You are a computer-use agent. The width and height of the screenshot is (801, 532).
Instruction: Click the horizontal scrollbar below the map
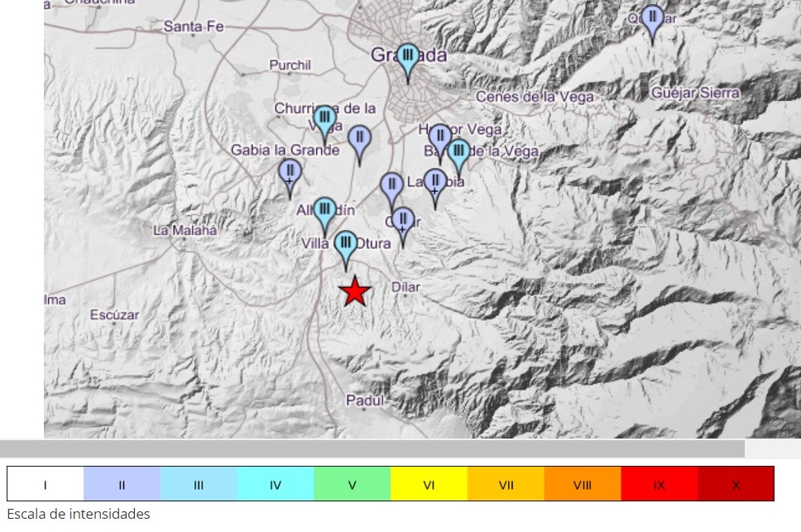(372, 448)
